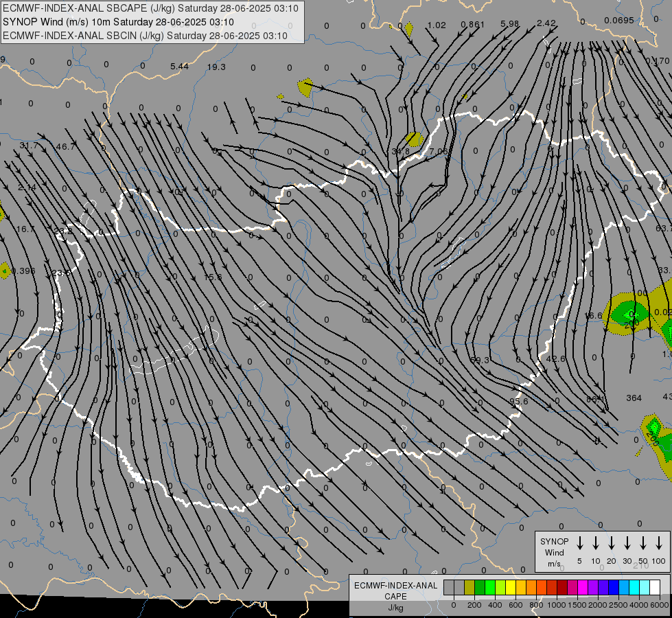
Task: Click the 5.44 value on the map
Action: click(x=179, y=66)
